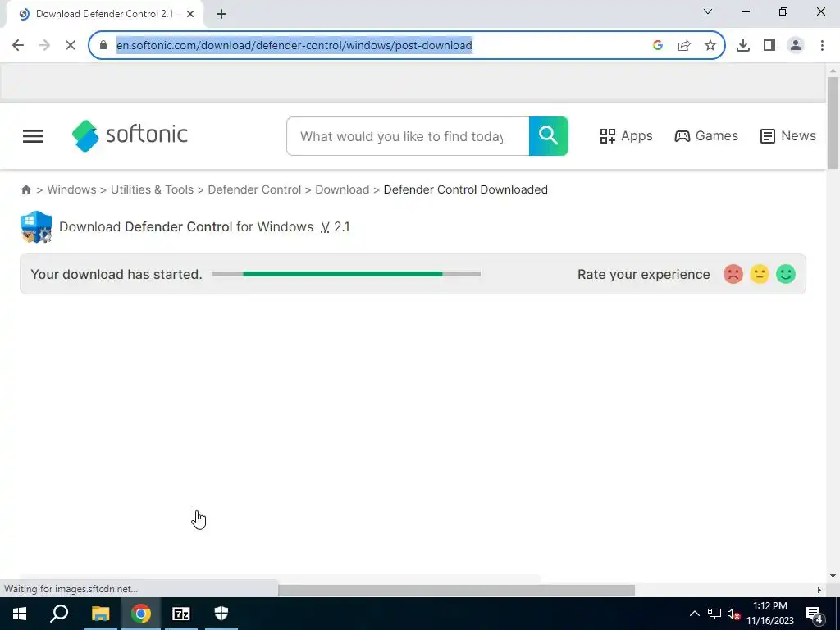Image resolution: width=840 pixels, height=630 pixels.
Task: Go to Softonic home via logo
Action: (130, 135)
